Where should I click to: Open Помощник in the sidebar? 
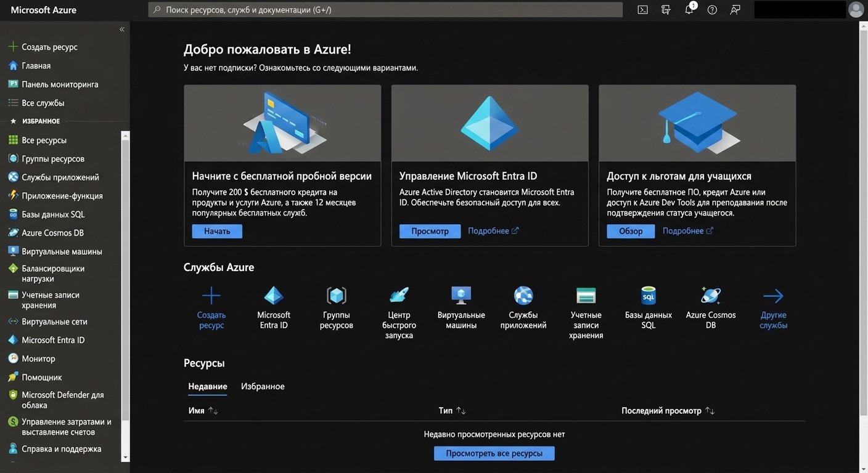pos(42,377)
